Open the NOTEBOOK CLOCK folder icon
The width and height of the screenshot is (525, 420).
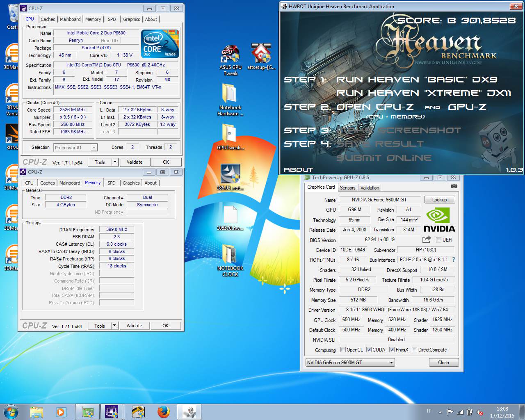[230, 260]
